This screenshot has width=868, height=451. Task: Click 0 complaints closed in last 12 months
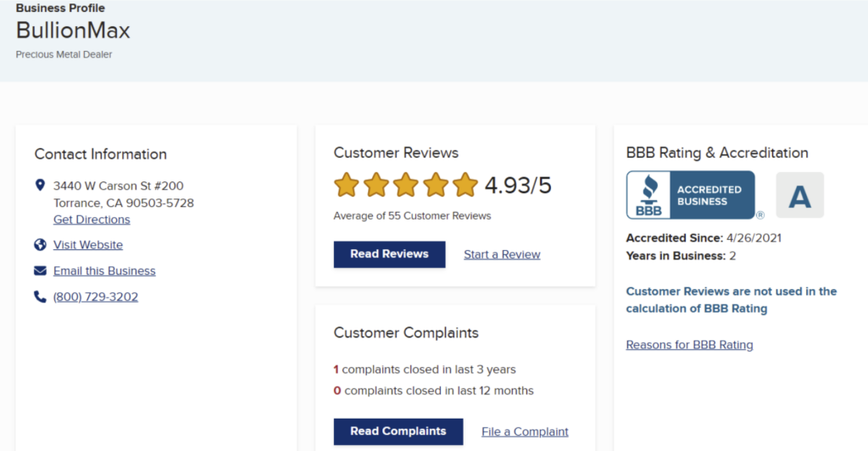click(x=433, y=391)
